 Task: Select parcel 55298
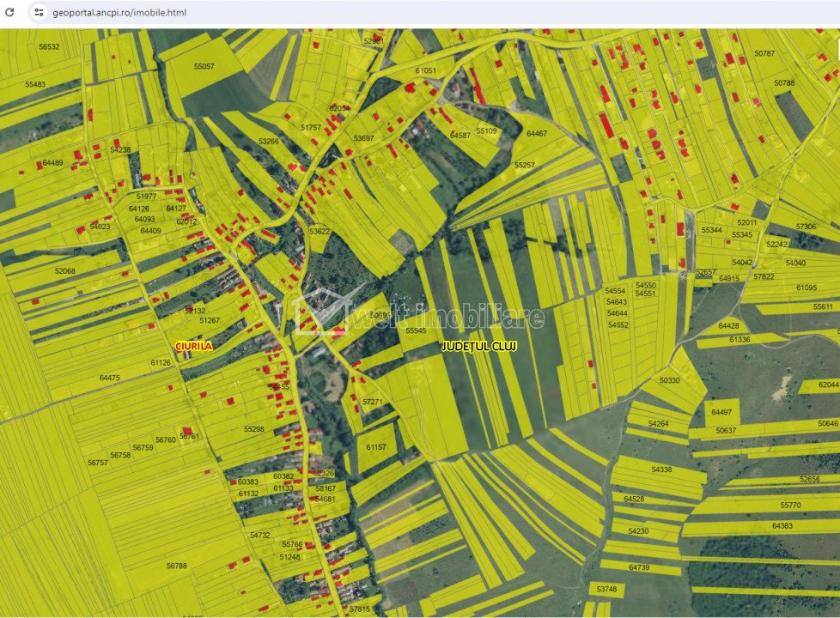(x=253, y=428)
